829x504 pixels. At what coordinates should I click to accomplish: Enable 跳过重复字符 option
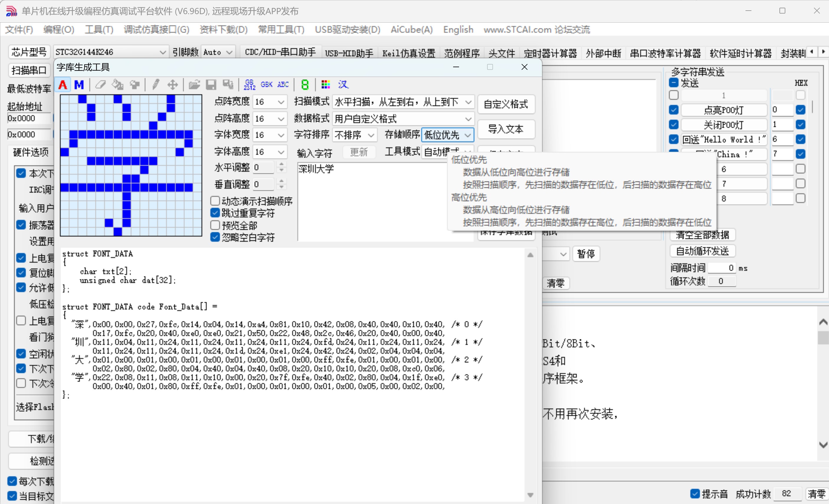coord(215,213)
